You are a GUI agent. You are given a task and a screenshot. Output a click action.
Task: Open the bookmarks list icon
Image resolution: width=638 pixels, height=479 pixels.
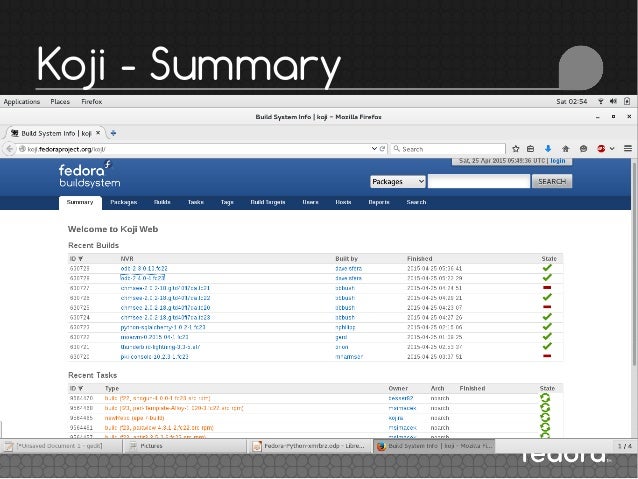coord(531,149)
